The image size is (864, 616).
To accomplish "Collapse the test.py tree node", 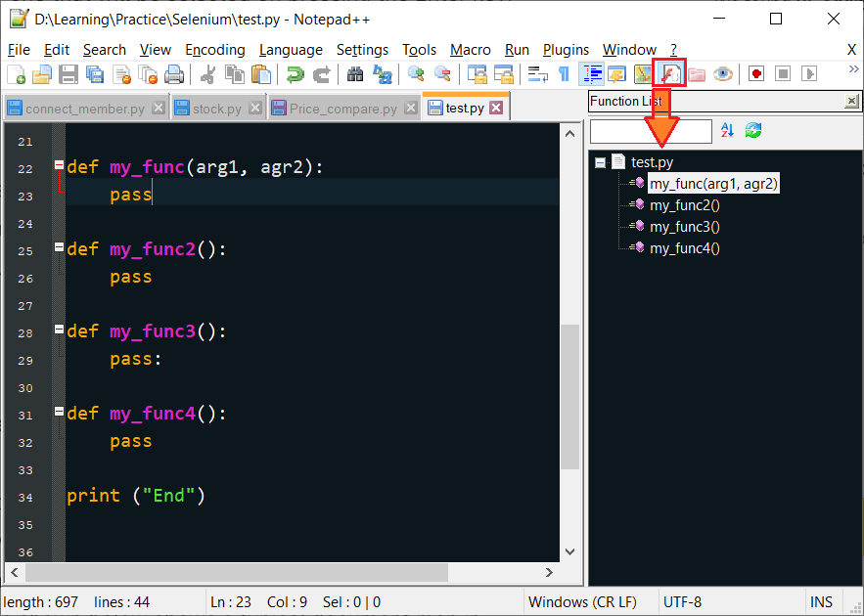I will tap(600, 162).
